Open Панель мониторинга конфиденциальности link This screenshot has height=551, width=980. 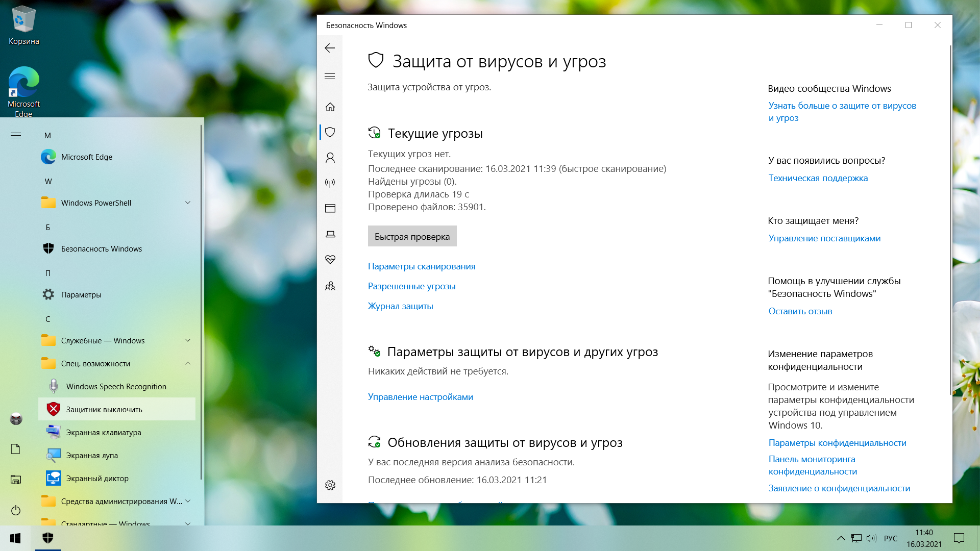click(813, 465)
